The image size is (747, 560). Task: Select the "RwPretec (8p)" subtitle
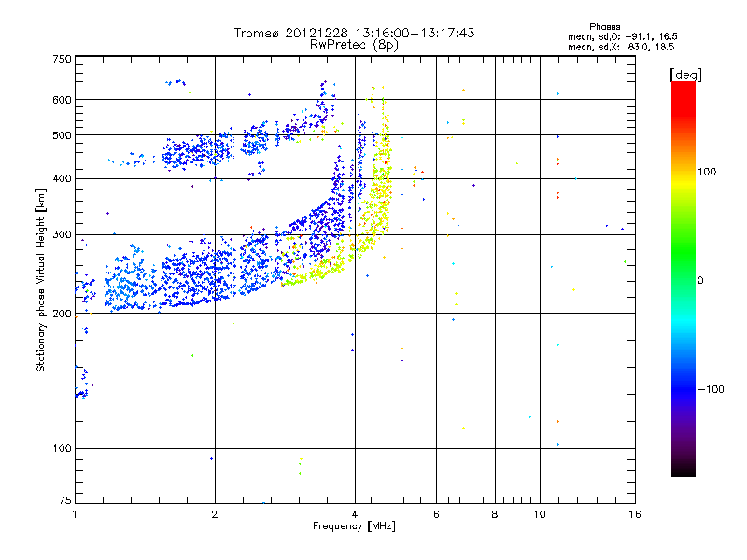(354, 45)
